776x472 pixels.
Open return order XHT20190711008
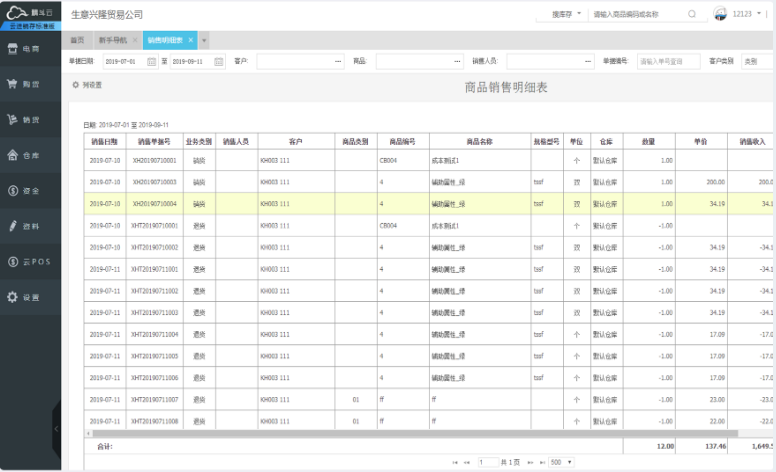154,421
